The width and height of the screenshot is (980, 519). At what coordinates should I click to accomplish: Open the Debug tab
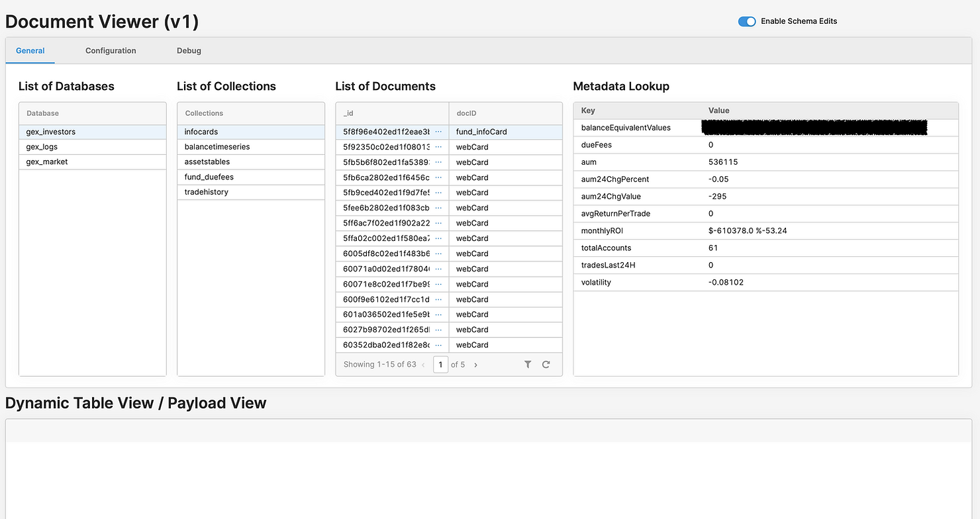click(x=189, y=50)
